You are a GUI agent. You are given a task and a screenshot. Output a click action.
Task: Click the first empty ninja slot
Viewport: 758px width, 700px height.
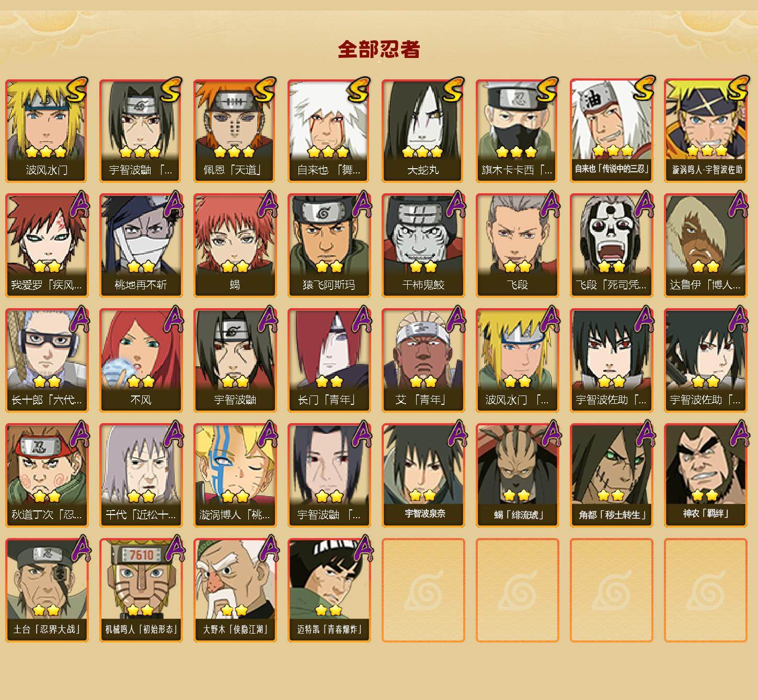(x=423, y=590)
